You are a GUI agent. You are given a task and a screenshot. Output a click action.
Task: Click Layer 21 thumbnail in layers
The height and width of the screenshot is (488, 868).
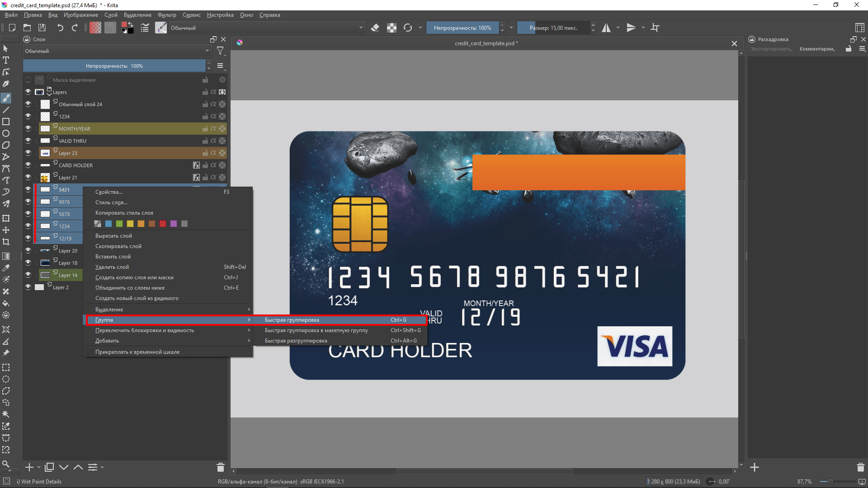pos(45,177)
